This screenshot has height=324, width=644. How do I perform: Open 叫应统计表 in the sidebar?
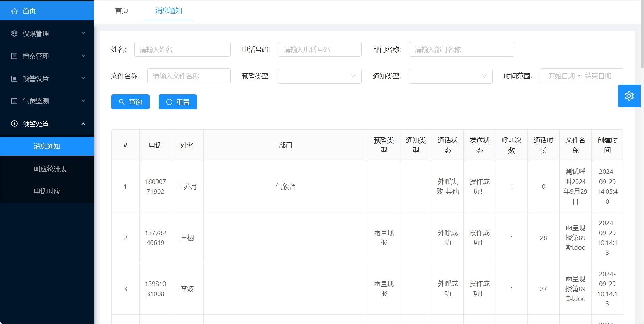tap(50, 169)
